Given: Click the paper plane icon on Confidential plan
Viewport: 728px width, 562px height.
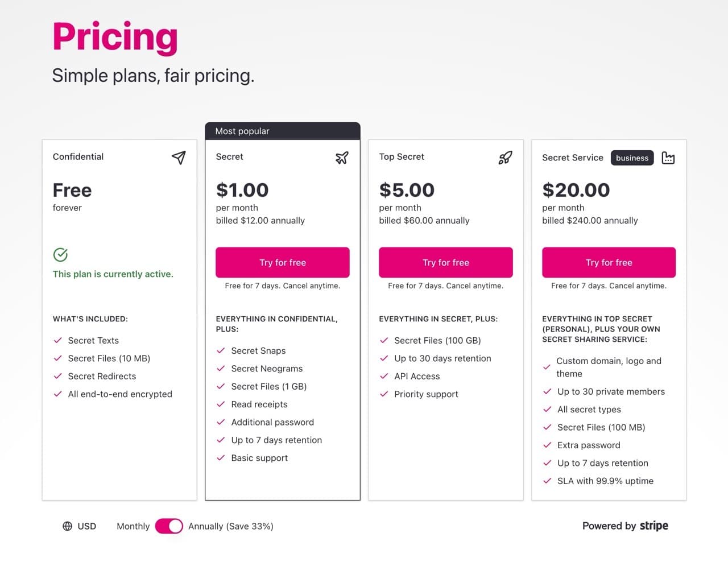Looking at the screenshot, I should tap(179, 158).
